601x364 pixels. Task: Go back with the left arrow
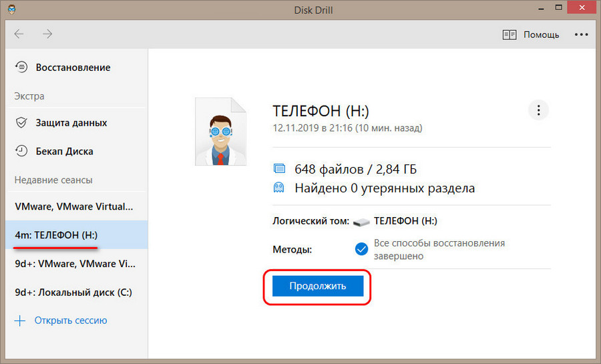[x=19, y=34]
